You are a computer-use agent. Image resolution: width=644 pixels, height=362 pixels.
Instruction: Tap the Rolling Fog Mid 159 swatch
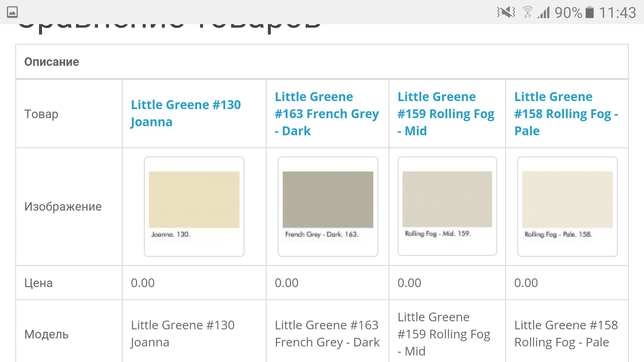[447, 206]
